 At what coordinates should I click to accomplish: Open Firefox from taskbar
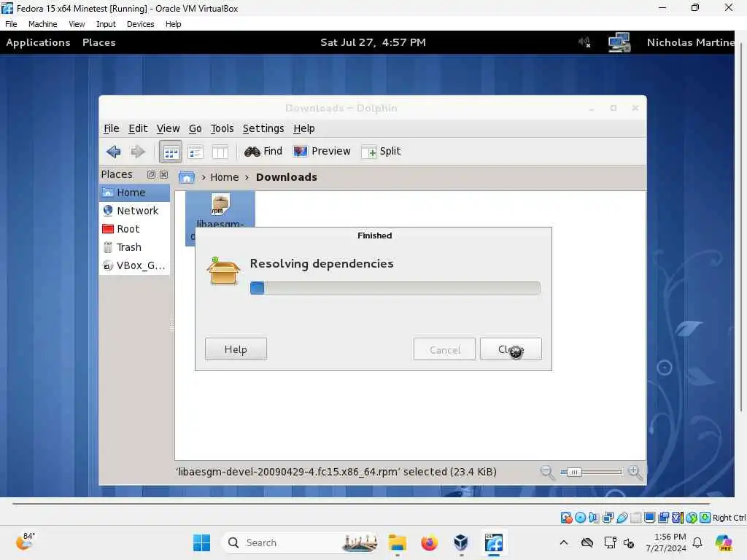(429, 542)
